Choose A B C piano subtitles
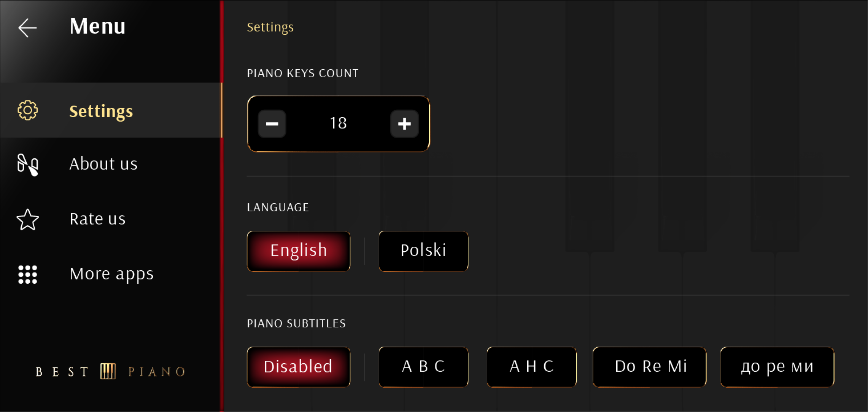This screenshot has height=412, width=868. click(x=423, y=367)
